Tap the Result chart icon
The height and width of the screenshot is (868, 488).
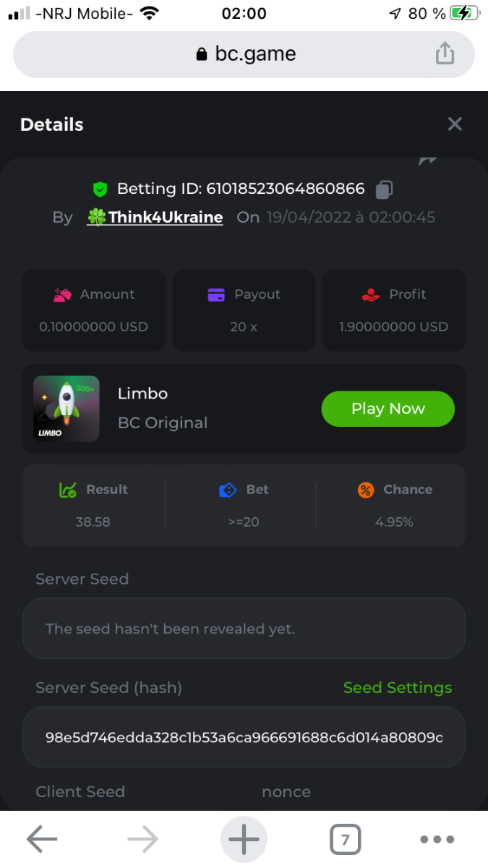68,490
